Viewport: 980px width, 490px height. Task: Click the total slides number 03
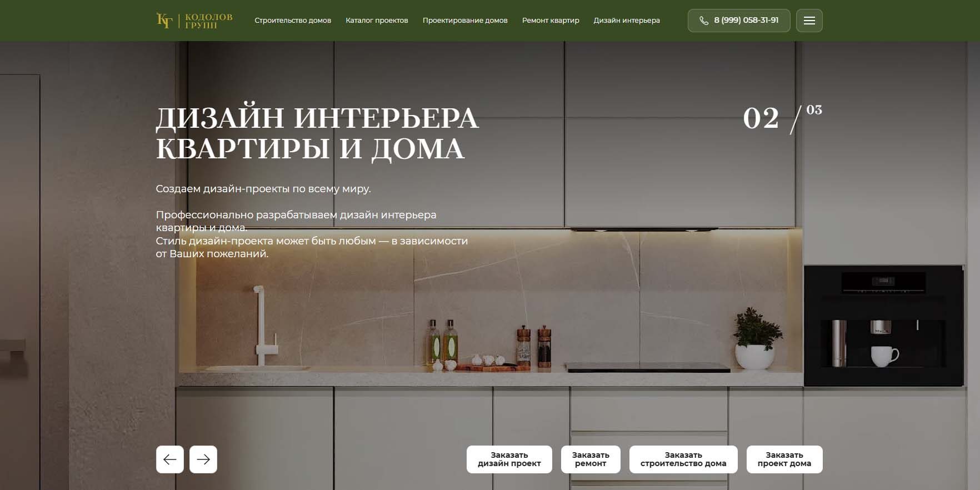tap(814, 110)
